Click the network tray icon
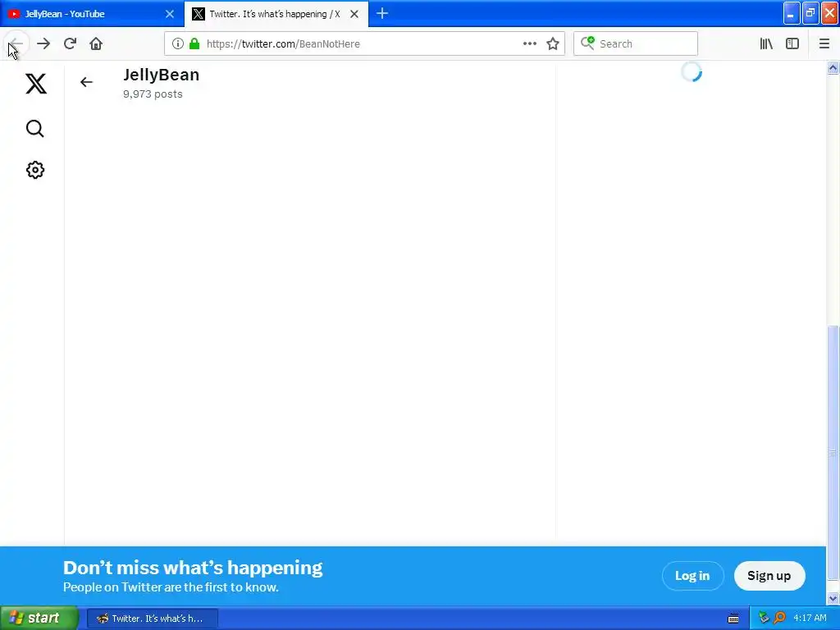This screenshot has height=630, width=840. 764,619
